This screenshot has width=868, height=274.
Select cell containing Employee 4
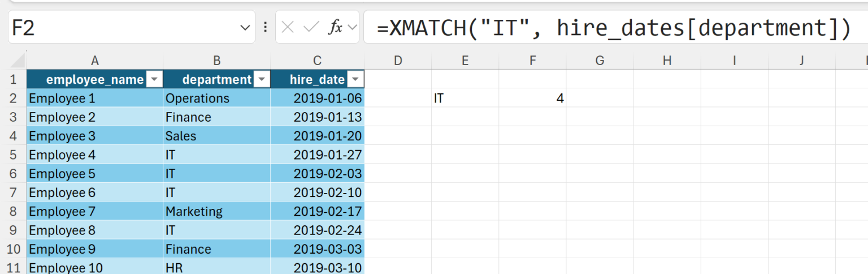95,155
